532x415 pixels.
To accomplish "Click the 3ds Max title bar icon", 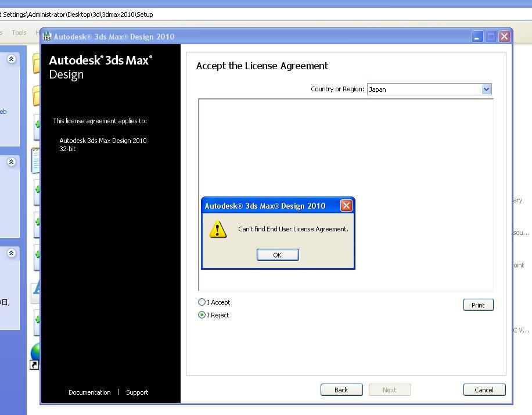I will point(47,37).
